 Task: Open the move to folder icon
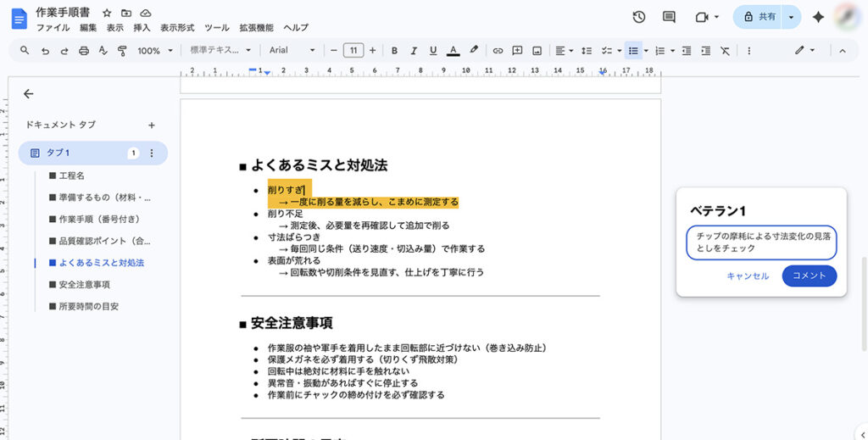coord(126,13)
